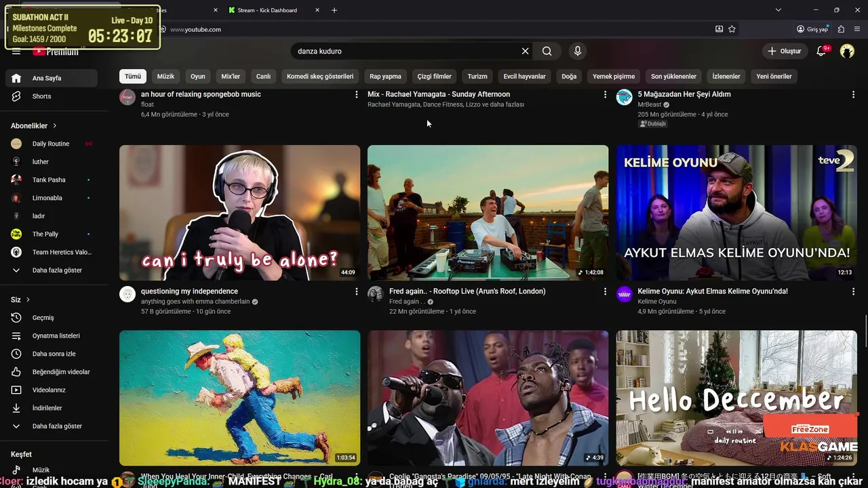Select the Yemek pişirme chip

coord(614,77)
